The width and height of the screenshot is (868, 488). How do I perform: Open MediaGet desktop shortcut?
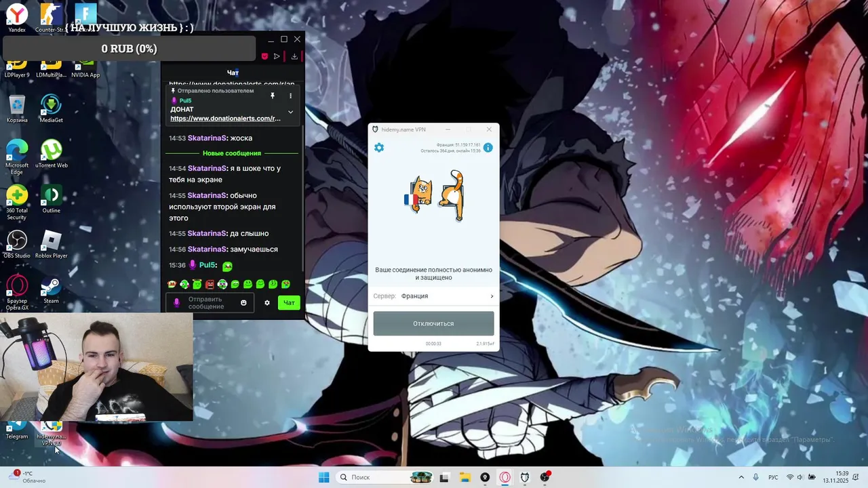pyautogui.click(x=51, y=109)
